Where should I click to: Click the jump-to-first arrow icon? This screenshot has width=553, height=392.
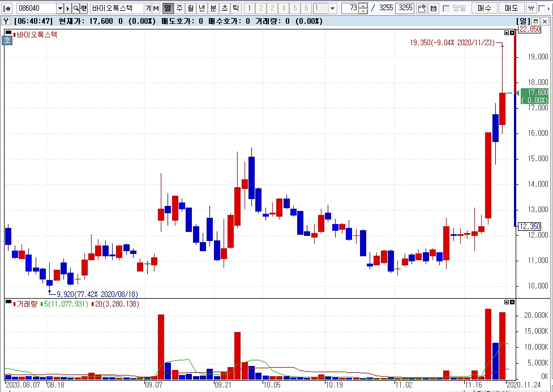pyautogui.click(x=7, y=8)
